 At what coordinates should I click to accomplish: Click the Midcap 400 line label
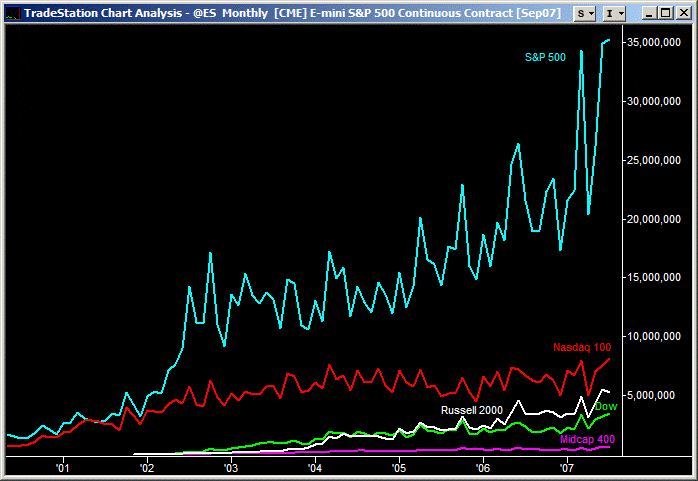coord(587,439)
